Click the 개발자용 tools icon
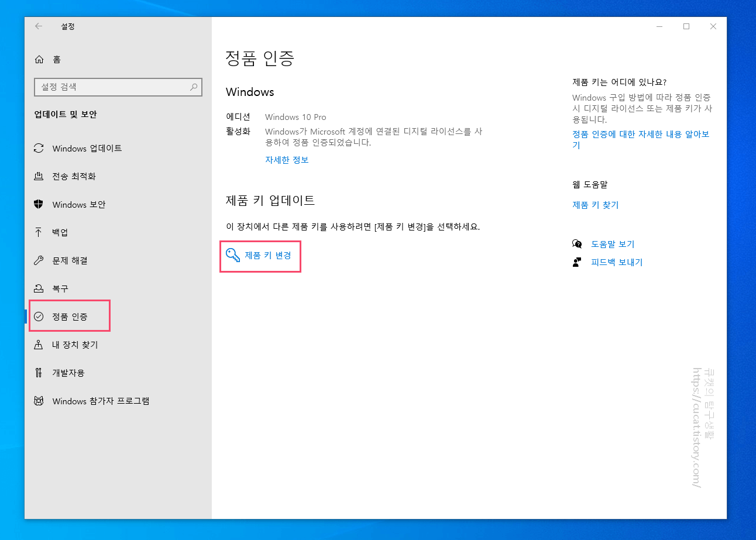This screenshot has width=756, height=540. click(x=39, y=373)
